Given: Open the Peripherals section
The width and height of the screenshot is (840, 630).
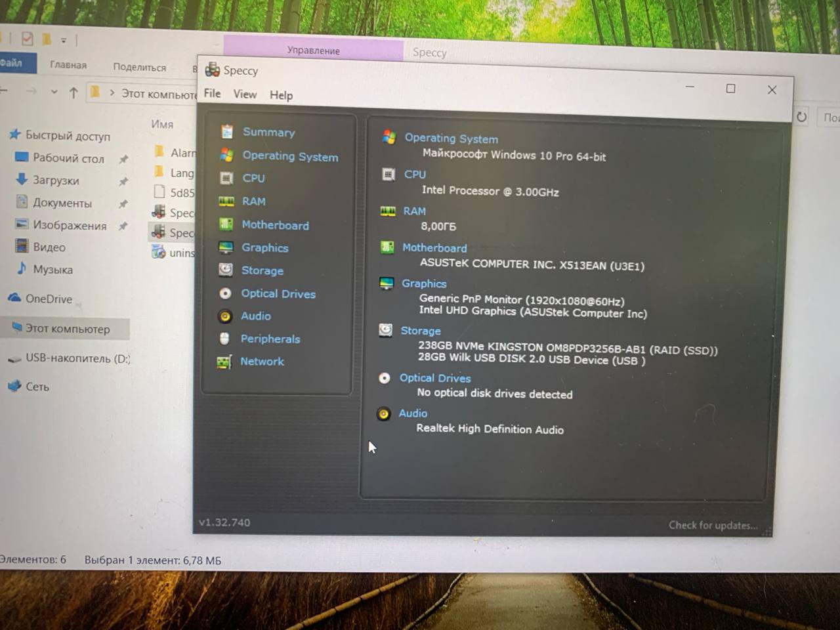Looking at the screenshot, I should (x=270, y=339).
